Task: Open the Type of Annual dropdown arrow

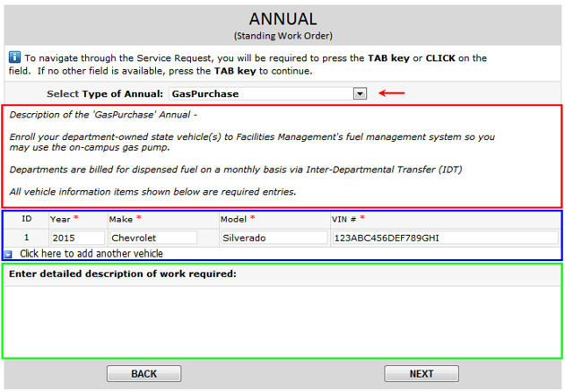Action: [360, 92]
